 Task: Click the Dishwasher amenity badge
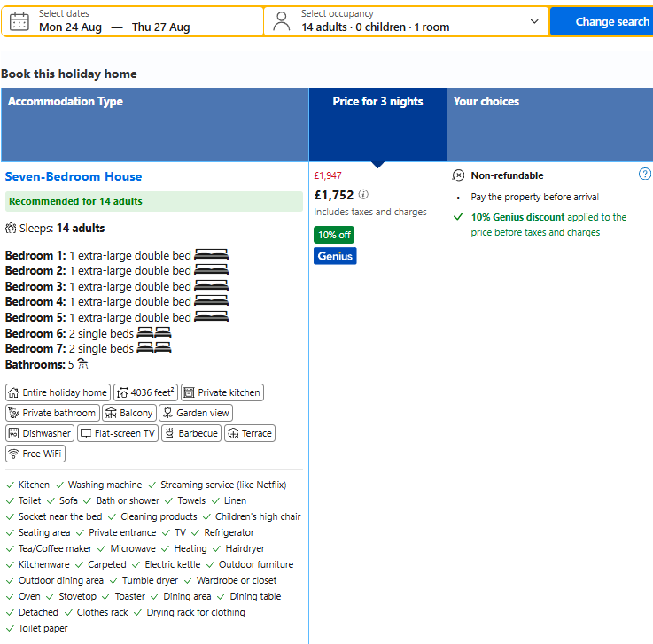[x=40, y=433]
